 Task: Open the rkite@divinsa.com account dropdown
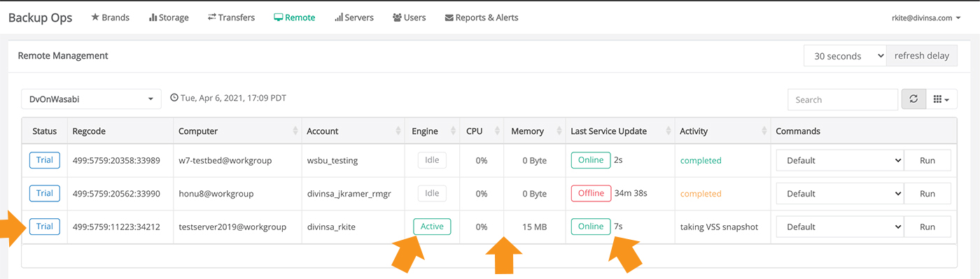tap(926, 18)
